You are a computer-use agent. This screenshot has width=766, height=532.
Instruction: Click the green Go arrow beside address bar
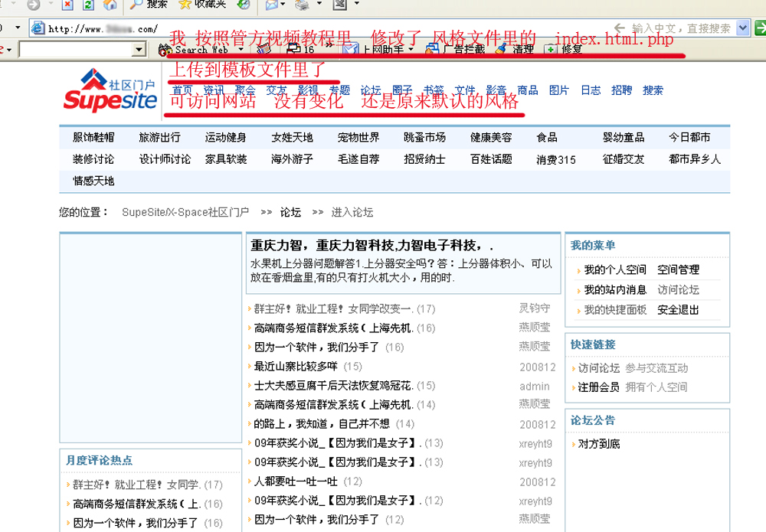point(760,28)
